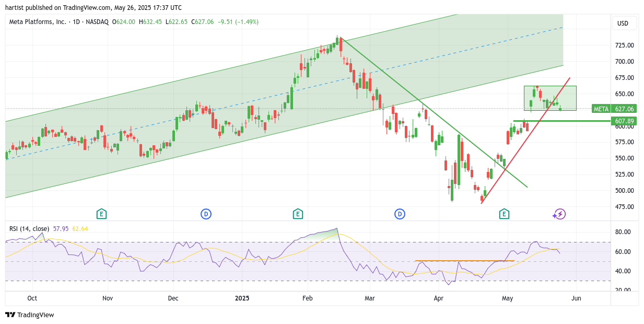Click the Meta Platforms, Inc. symbol title
644x324 pixels.
38,22
